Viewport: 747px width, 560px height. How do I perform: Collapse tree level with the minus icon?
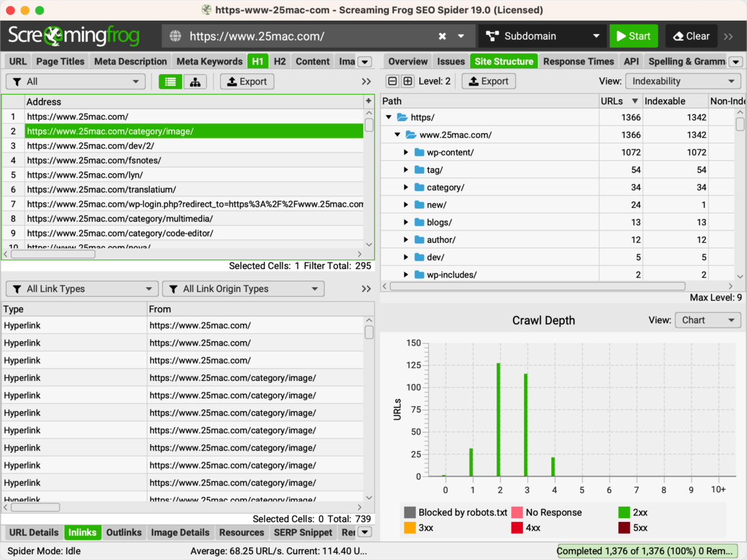(392, 81)
